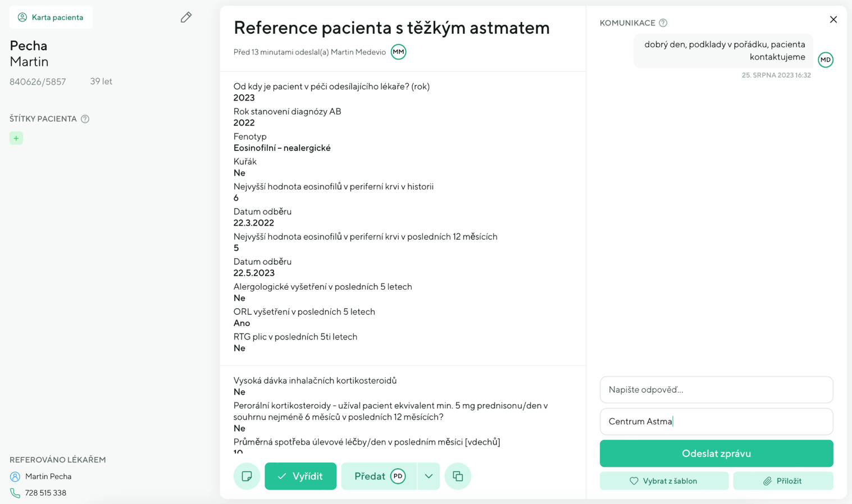This screenshot has width=852, height=504.
Task: Click REFEROVÁNO LÉKAŘEM doctor entry Martin Pecha
Action: (x=48, y=476)
